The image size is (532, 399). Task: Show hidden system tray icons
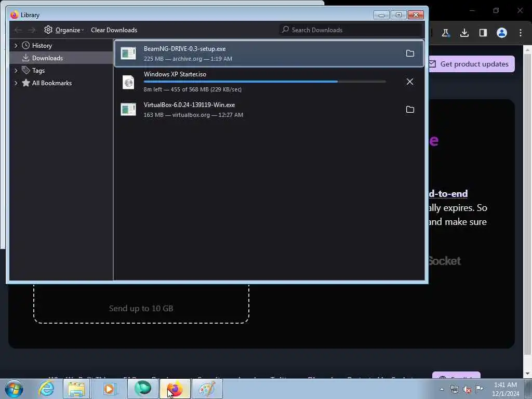442,390
